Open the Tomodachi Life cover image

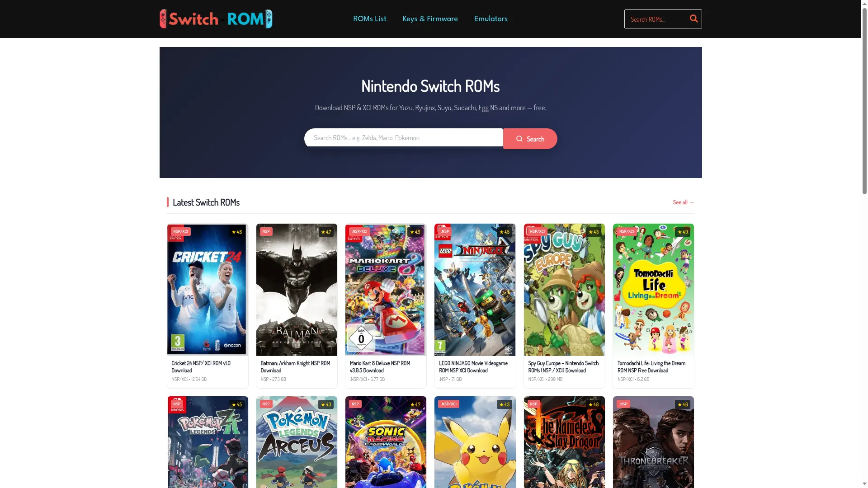(x=653, y=290)
